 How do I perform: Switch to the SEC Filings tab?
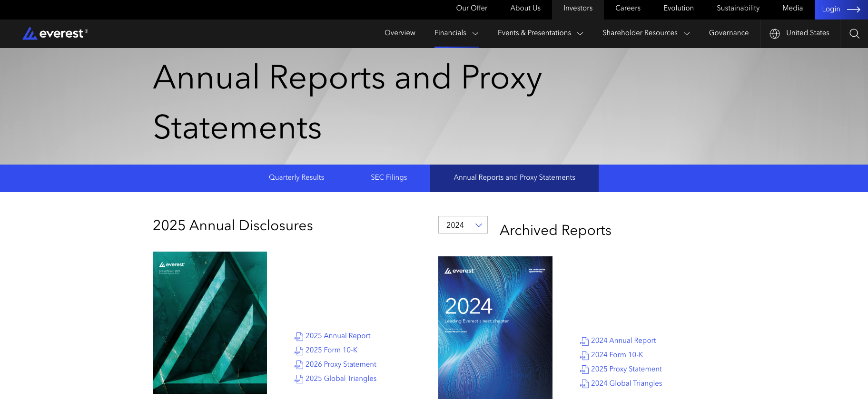[389, 177]
